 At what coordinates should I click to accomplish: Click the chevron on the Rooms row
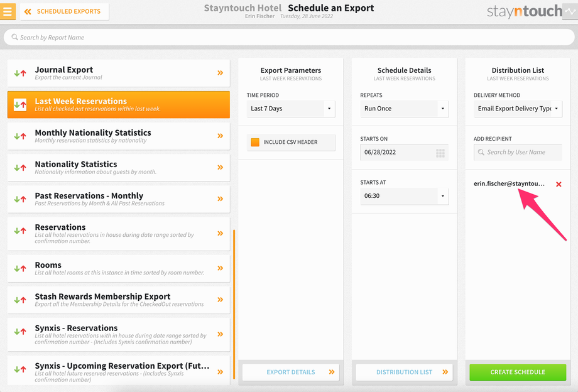(x=220, y=268)
